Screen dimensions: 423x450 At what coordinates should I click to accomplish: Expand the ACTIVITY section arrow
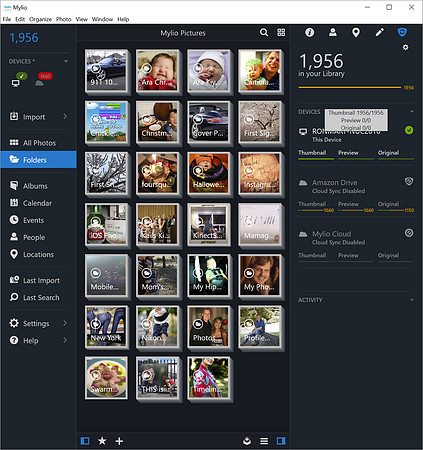[412, 300]
